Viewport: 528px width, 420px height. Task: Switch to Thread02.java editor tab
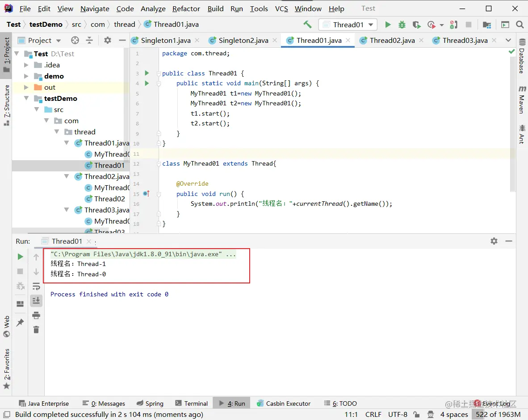392,40
